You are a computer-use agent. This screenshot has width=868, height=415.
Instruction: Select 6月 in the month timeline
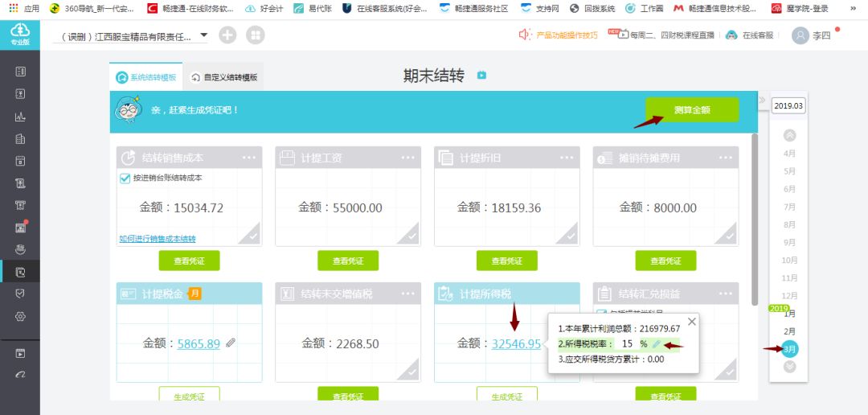click(x=789, y=189)
